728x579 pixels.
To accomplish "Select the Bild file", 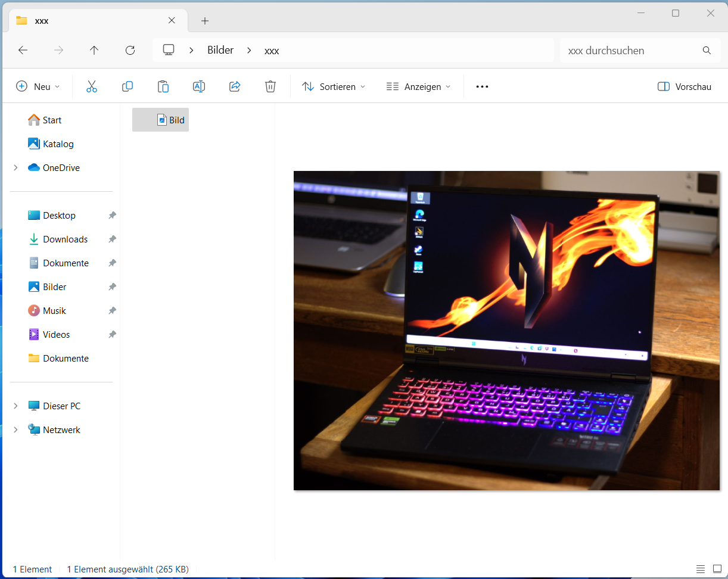I will click(161, 120).
